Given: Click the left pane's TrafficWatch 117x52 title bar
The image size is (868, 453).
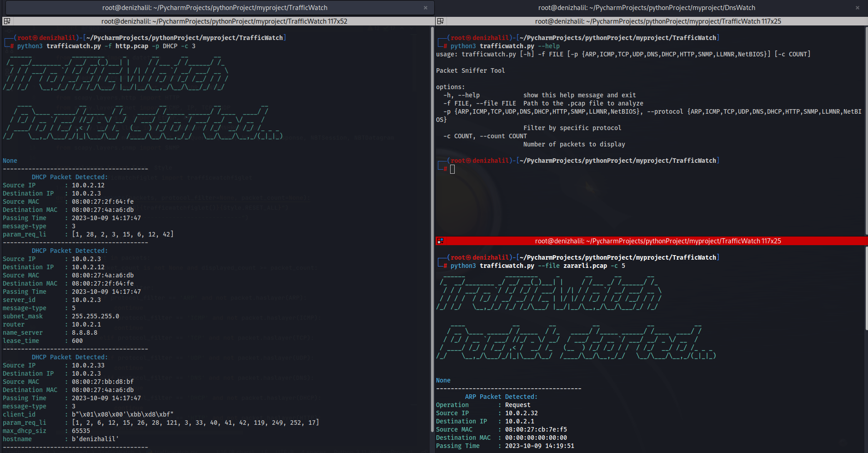Looking at the screenshot, I should point(224,21).
